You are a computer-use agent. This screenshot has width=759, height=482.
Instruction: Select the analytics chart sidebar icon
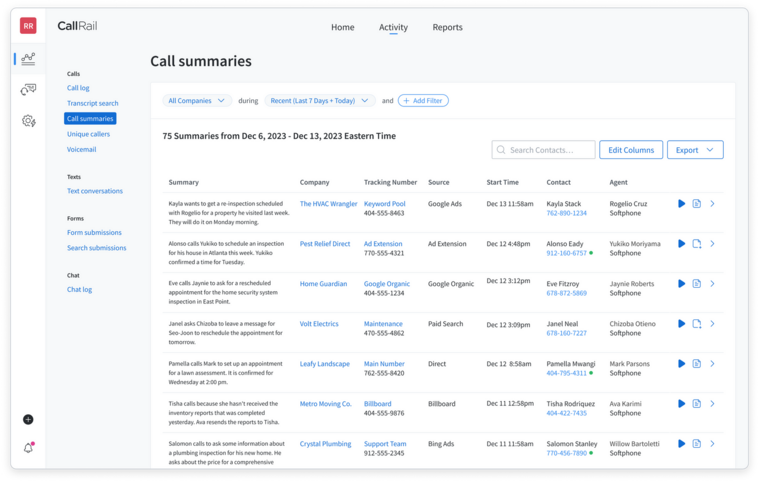click(x=28, y=59)
